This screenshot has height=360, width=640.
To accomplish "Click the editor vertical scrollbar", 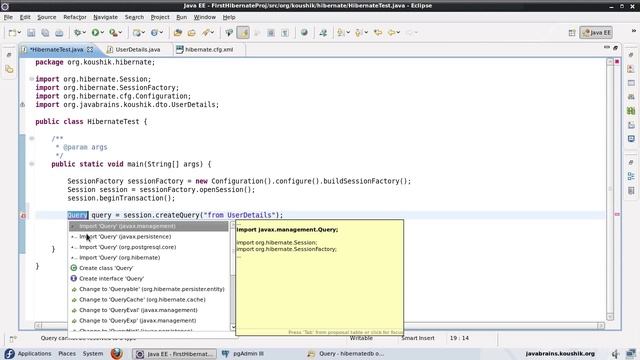I will 610,189.
